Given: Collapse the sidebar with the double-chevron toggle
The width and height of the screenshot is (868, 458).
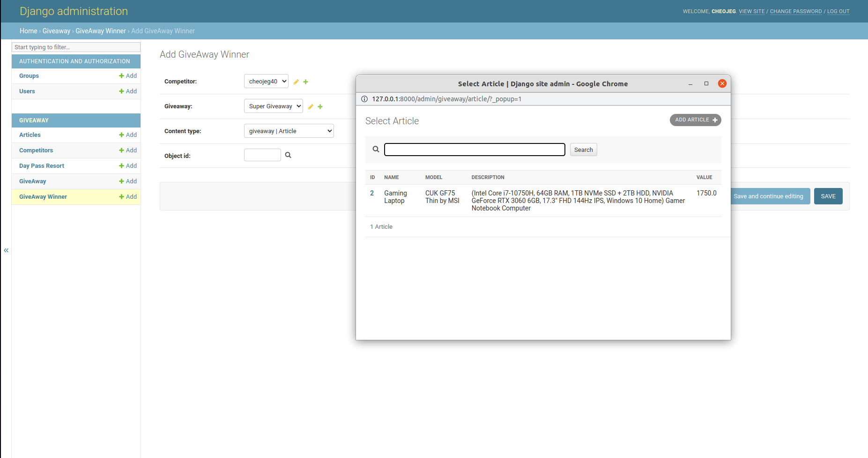Looking at the screenshot, I should tap(6, 250).
